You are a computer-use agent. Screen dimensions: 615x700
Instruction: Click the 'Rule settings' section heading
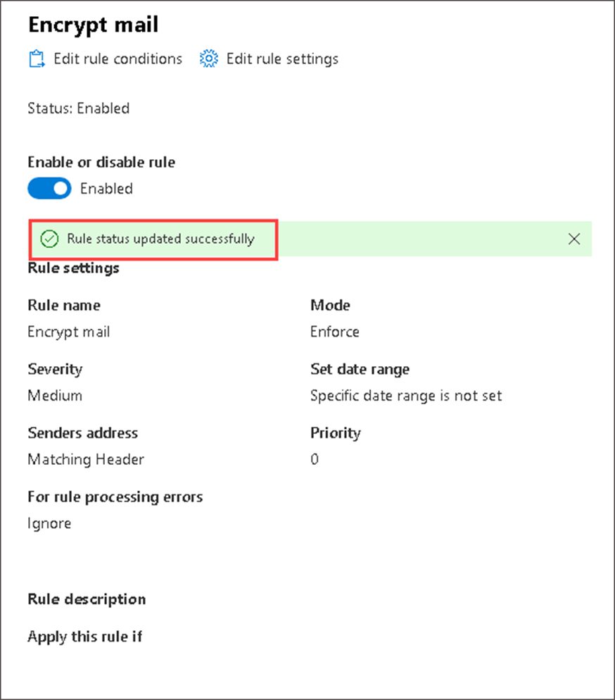(x=73, y=268)
